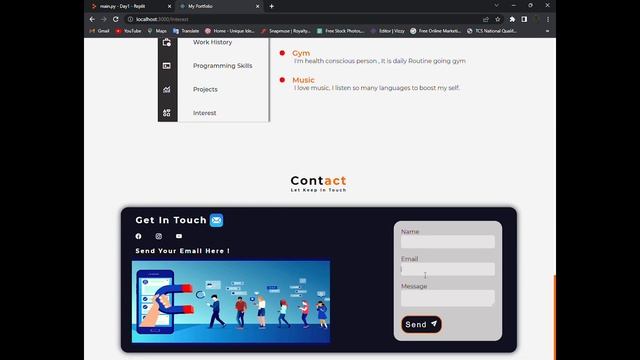The width and height of the screenshot is (640, 360).
Task: Open a new browser tab
Action: tap(271, 6)
